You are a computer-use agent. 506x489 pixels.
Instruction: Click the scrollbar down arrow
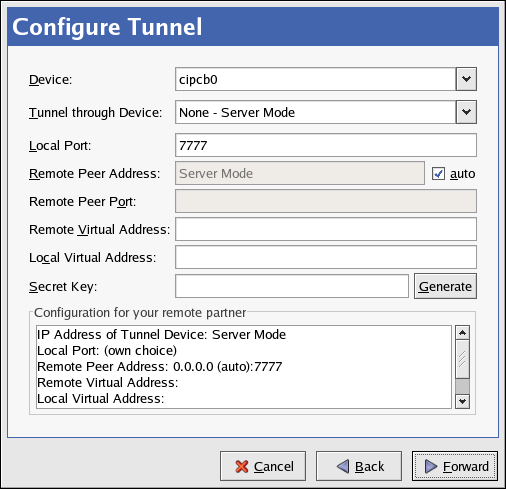click(x=462, y=401)
